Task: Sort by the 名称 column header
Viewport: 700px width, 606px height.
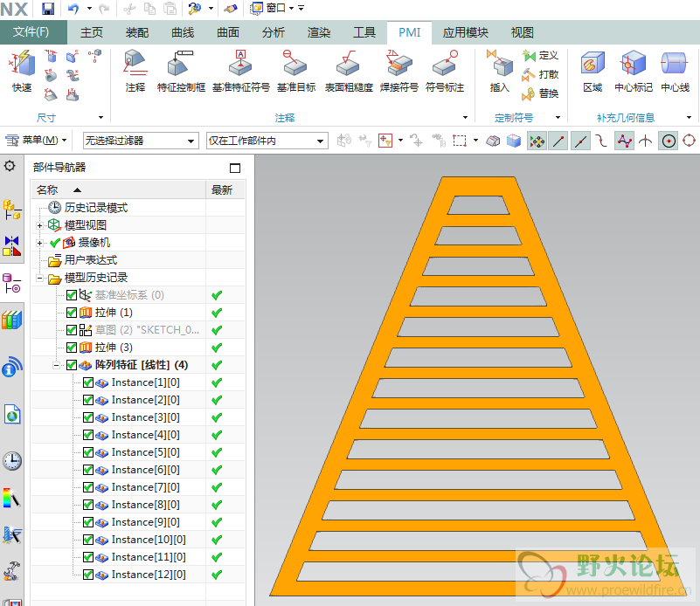Action: click(x=119, y=190)
